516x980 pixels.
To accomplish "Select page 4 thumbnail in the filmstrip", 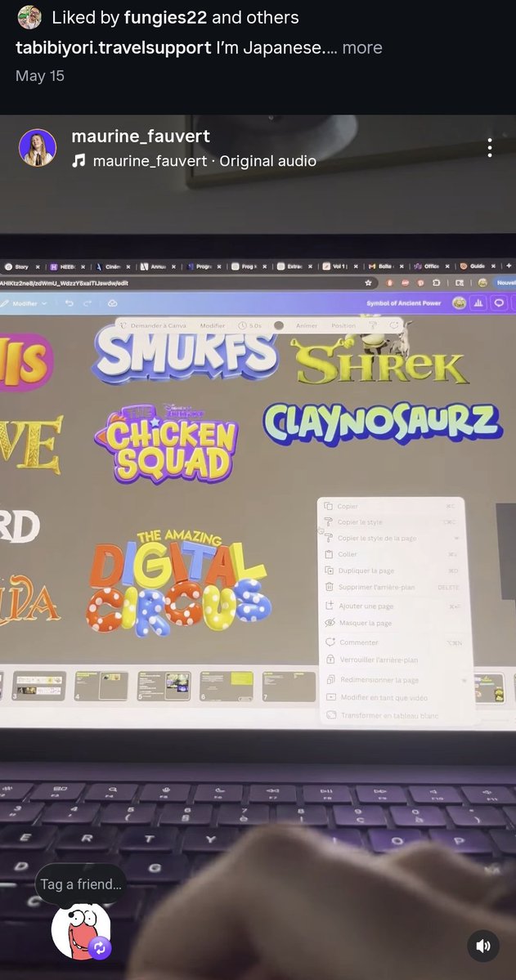I will tap(101, 686).
